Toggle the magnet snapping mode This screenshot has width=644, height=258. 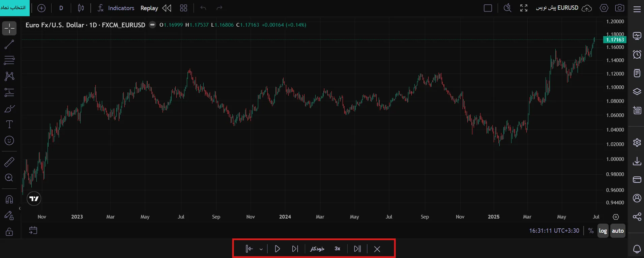tap(9, 199)
